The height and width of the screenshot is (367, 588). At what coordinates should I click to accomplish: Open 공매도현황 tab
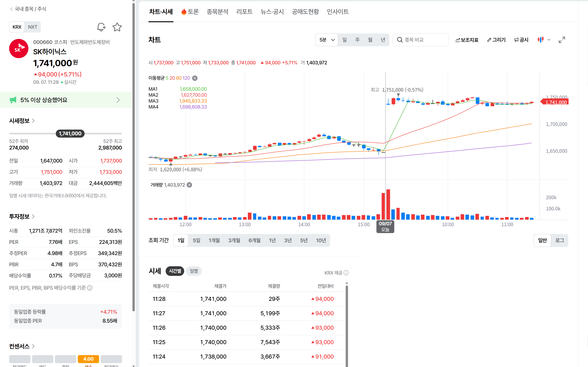pyautogui.click(x=305, y=12)
